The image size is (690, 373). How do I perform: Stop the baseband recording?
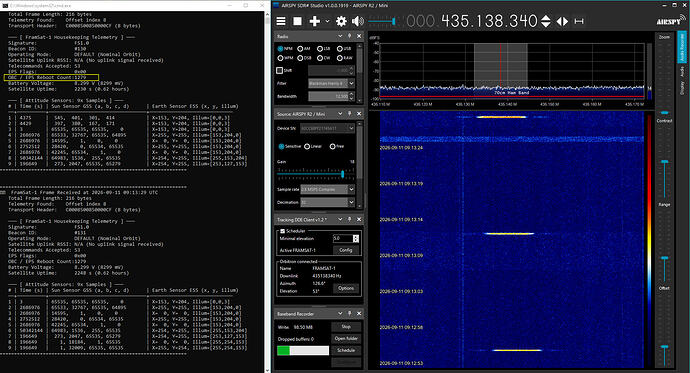pyautogui.click(x=346, y=327)
